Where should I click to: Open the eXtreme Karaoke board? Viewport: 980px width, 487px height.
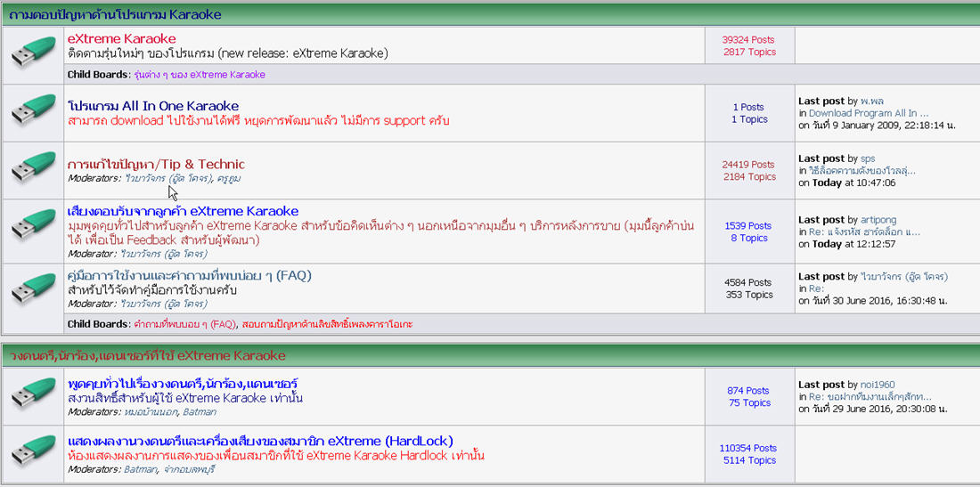tap(122, 38)
